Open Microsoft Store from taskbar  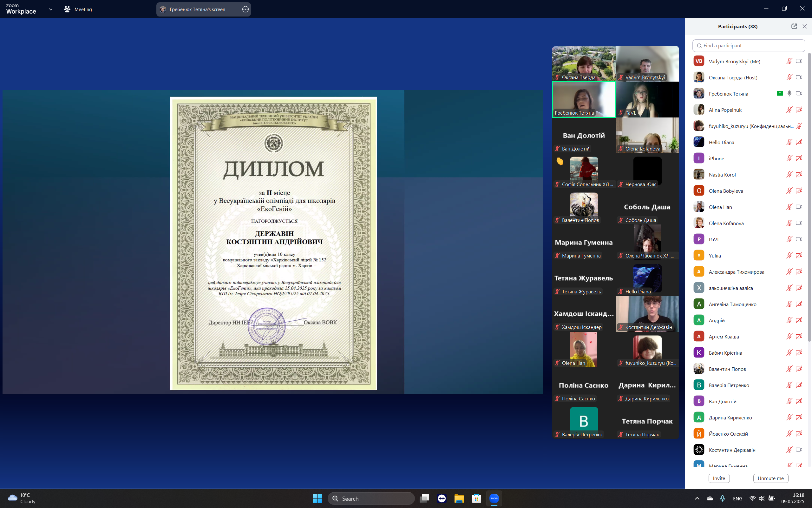coord(476,498)
